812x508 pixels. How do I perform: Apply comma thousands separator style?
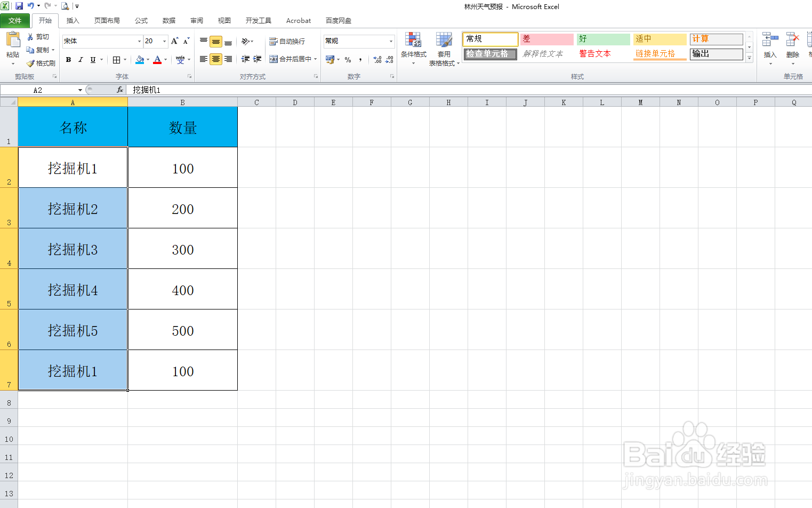(360, 60)
